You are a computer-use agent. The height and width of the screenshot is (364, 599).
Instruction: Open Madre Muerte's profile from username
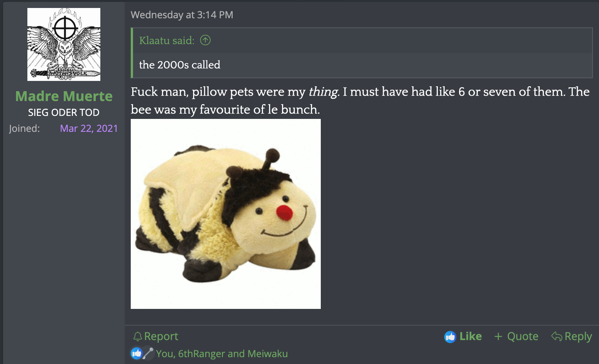pyautogui.click(x=64, y=96)
